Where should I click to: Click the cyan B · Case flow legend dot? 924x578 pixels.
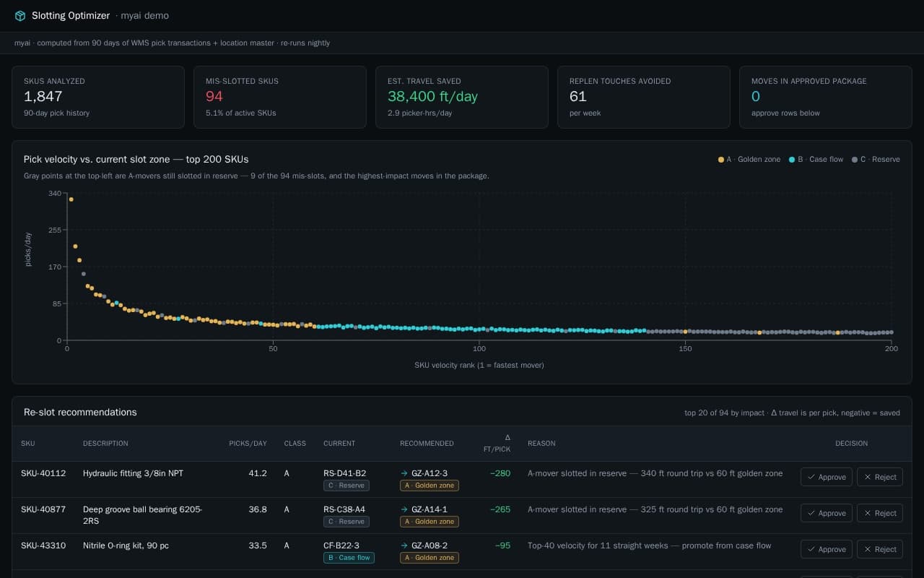pyautogui.click(x=792, y=160)
